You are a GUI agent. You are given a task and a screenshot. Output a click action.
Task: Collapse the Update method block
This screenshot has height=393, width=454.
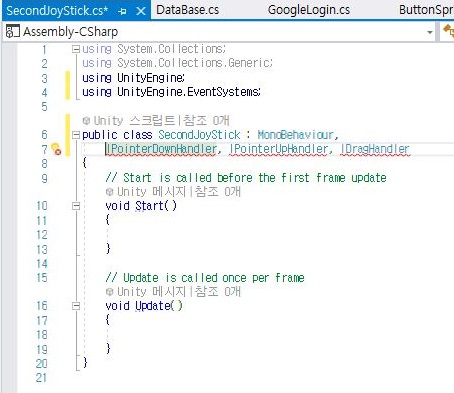point(76,306)
